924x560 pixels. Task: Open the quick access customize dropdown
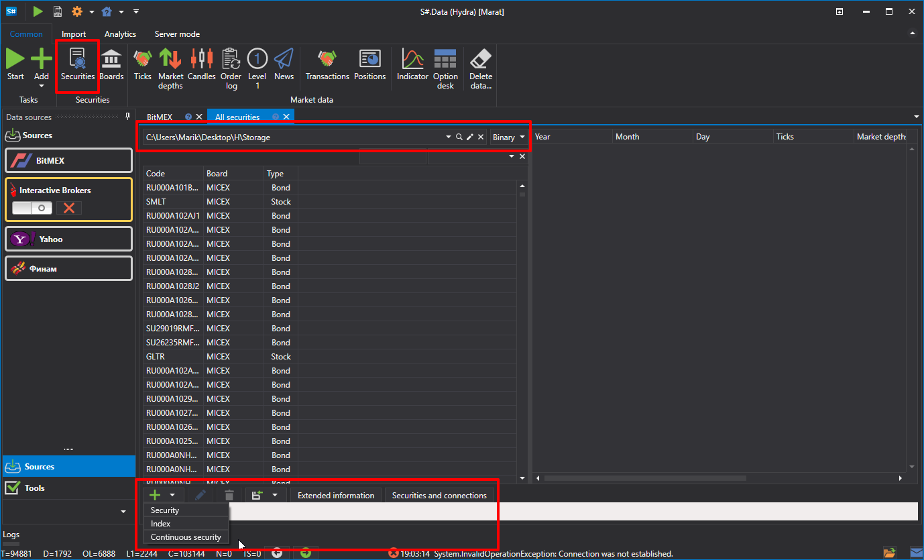point(136,11)
